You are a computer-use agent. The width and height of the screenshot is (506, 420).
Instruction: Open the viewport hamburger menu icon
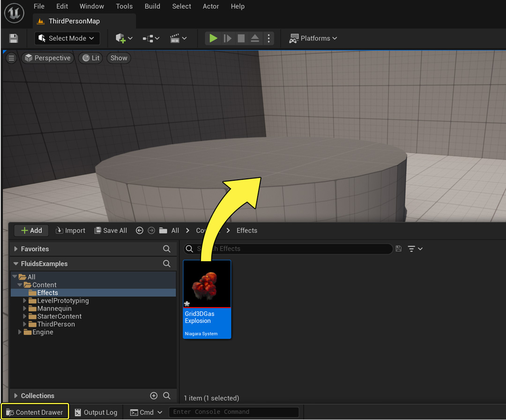click(x=11, y=58)
